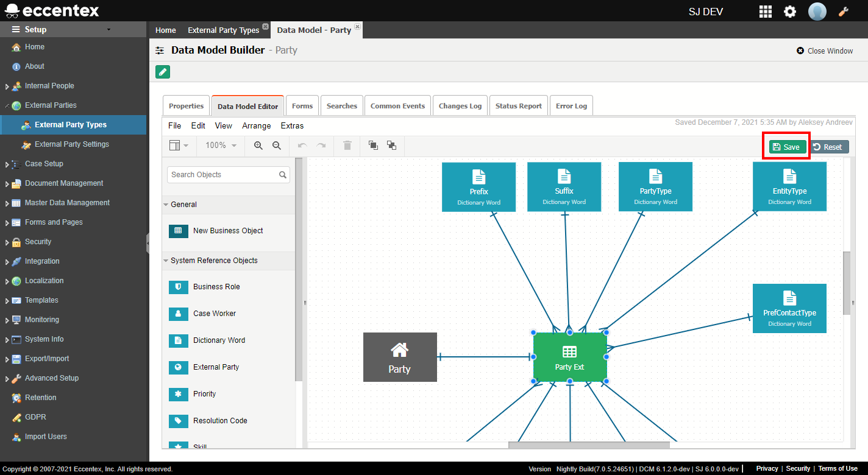
Task: Click the user avatar in the top bar
Action: [x=817, y=11]
